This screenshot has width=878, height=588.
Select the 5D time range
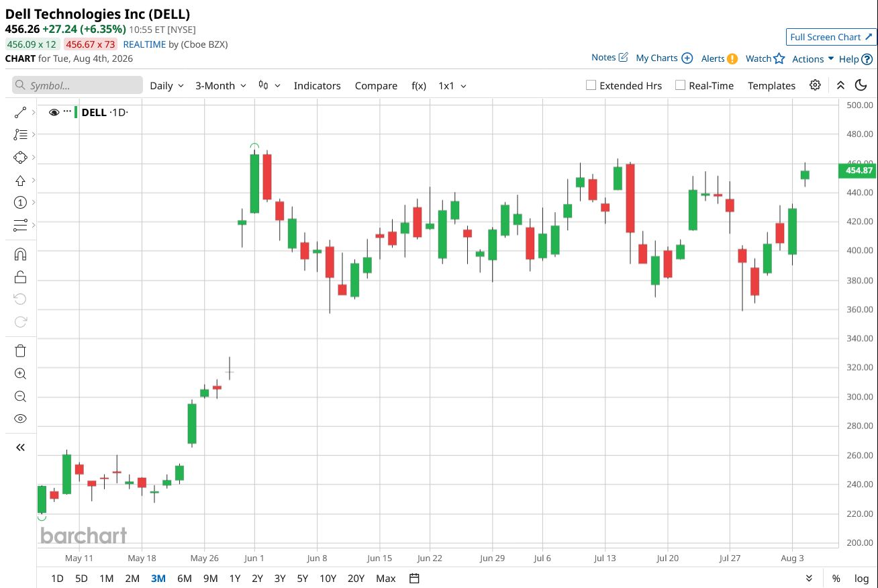(x=81, y=579)
